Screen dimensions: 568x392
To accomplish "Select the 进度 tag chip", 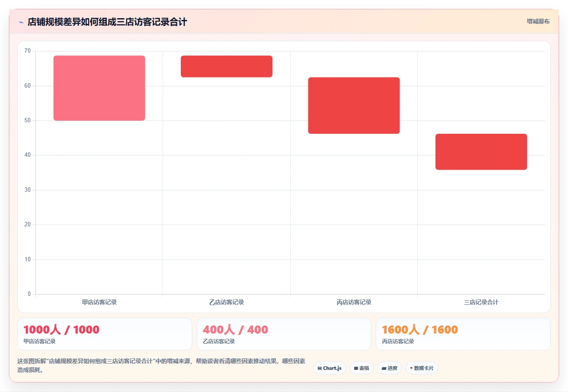I will pos(389,368).
